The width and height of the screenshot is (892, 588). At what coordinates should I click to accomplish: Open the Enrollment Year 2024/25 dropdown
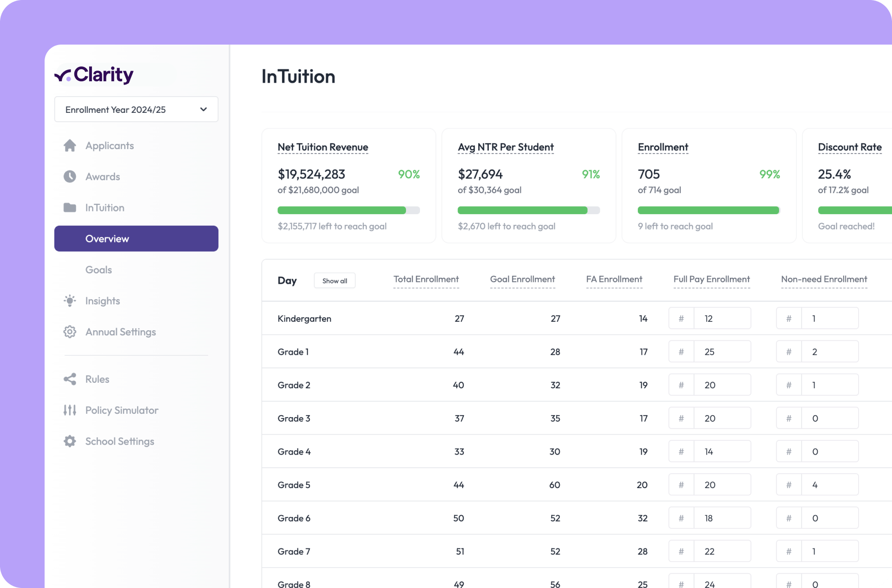136,110
